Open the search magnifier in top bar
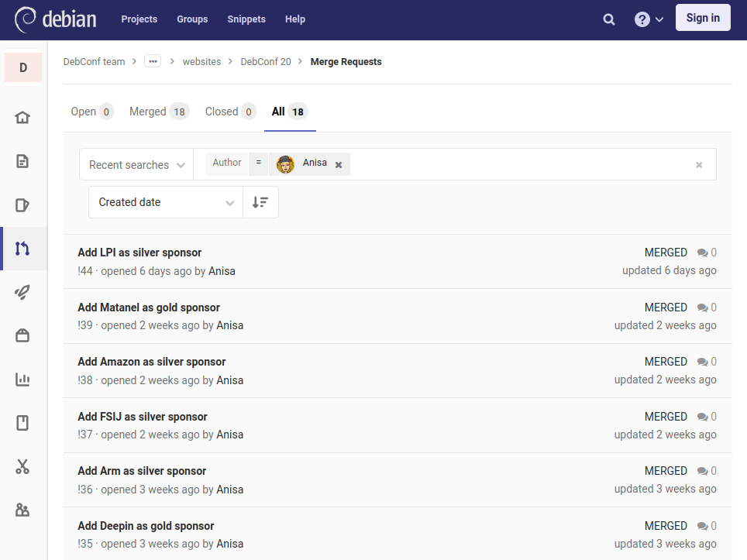The image size is (747, 560). 608,19
